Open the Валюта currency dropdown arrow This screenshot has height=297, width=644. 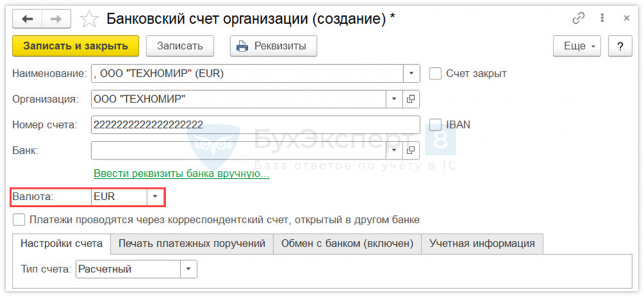pyautogui.click(x=155, y=196)
